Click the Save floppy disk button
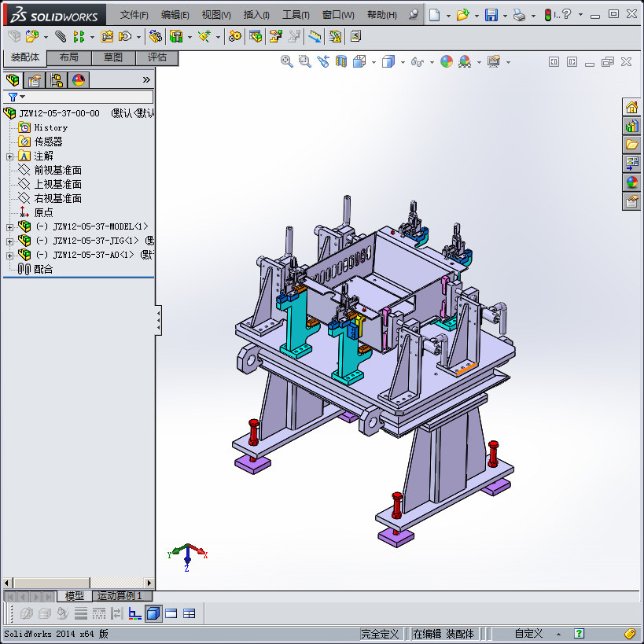The width and height of the screenshot is (644, 644). [491, 15]
